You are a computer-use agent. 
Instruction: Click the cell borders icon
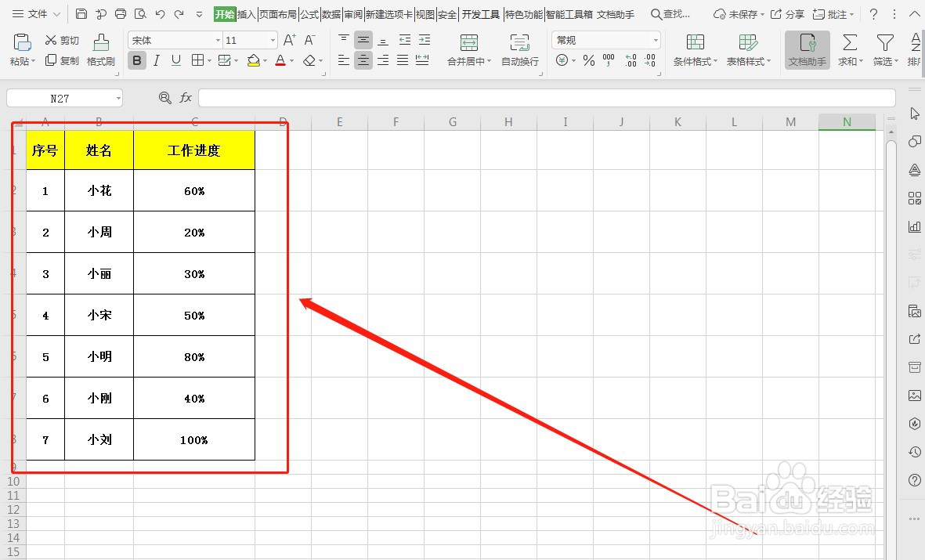tap(197, 60)
